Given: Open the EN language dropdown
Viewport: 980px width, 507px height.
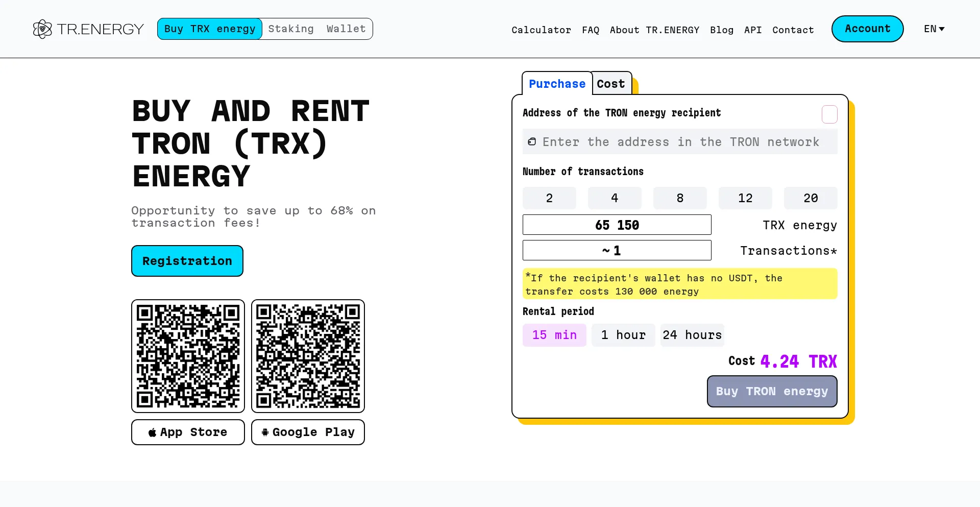Looking at the screenshot, I should coord(934,29).
